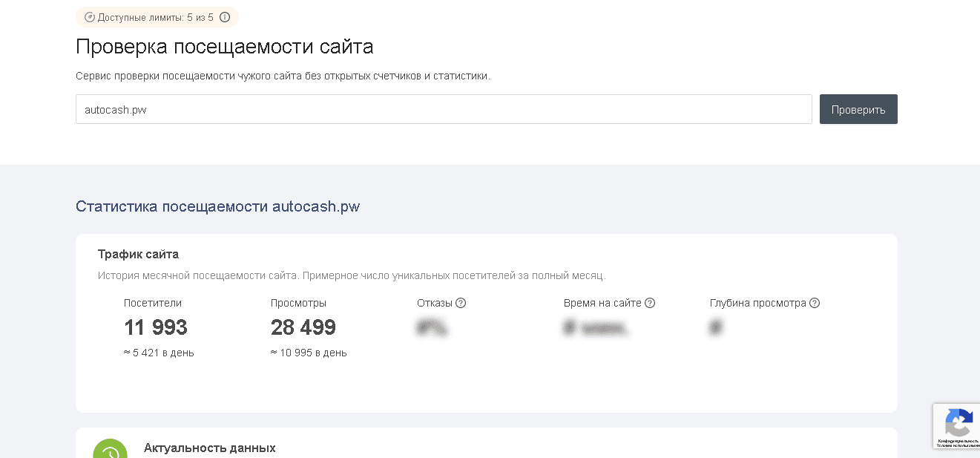Viewport: 980px width, 458px height.
Task: Click the "Просмотры" count 28 499
Action: pyautogui.click(x=303, y=327)
